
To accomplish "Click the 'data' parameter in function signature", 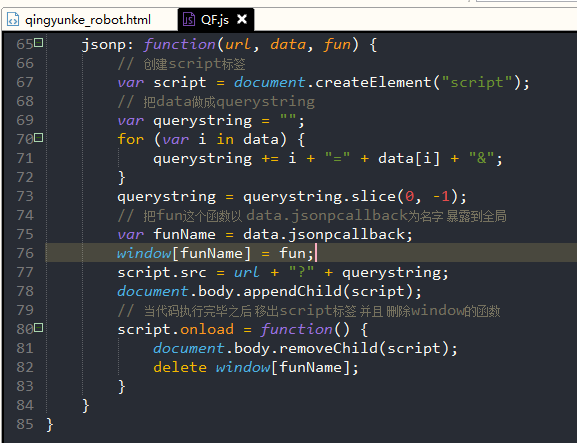I will (x=288, y=45).
